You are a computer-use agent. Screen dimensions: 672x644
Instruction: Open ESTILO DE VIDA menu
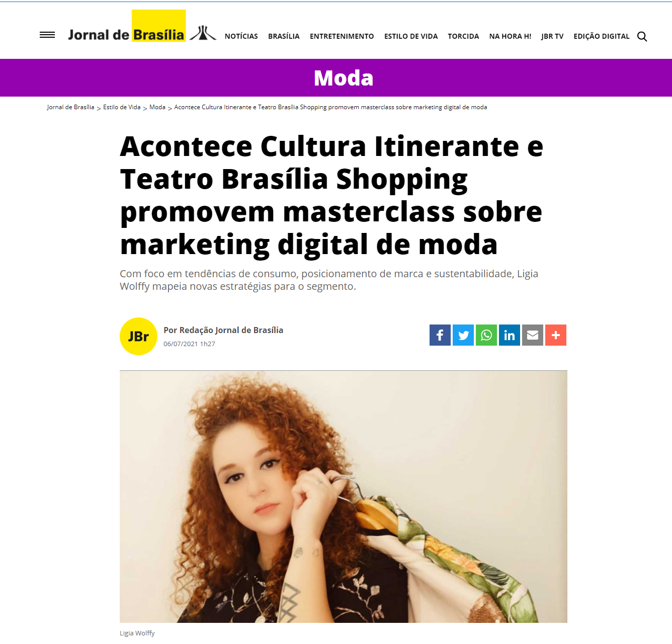tap(411, 36)
